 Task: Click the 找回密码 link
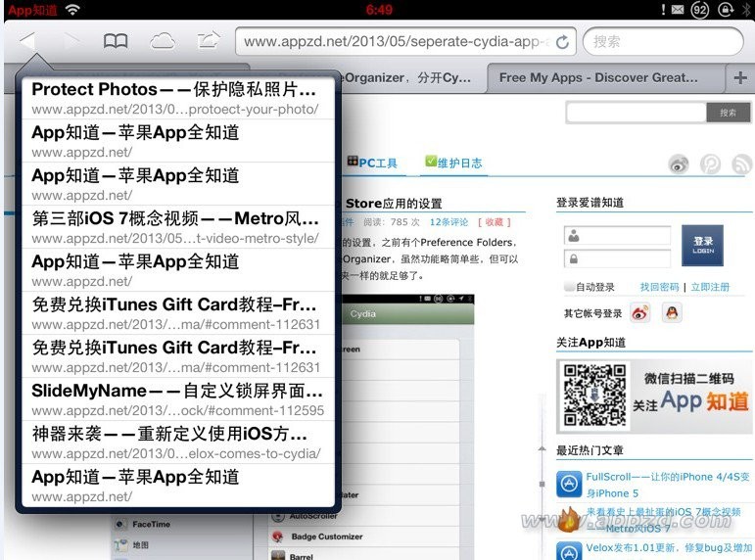[659, 287]
